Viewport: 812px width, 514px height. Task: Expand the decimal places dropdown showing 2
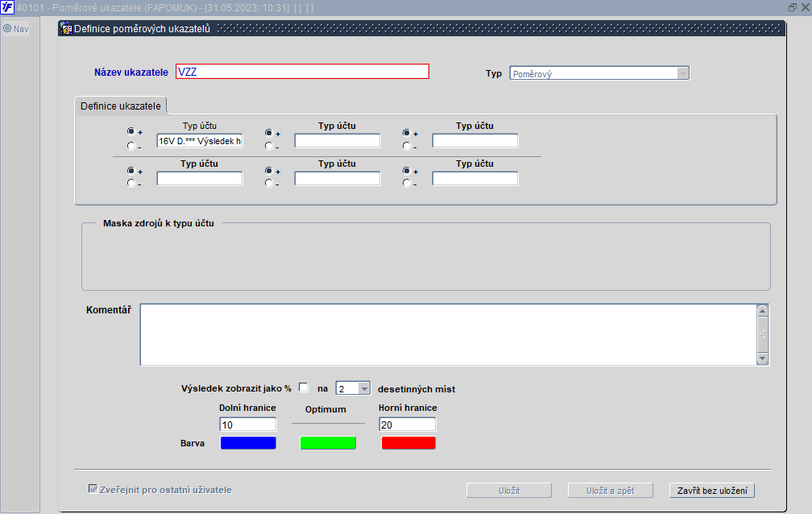click(x=364, y=388)
